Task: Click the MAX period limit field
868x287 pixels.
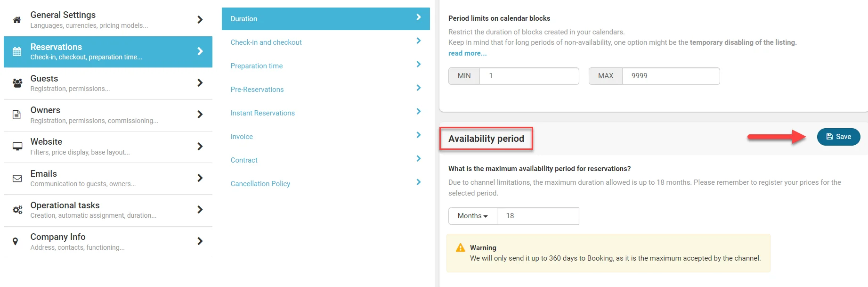Action: point(670,76)
